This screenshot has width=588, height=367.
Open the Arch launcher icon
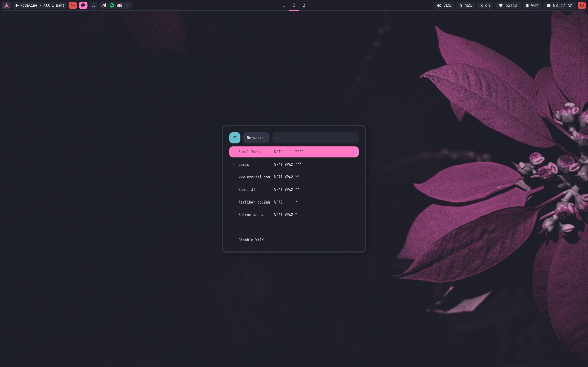[7, 5]
